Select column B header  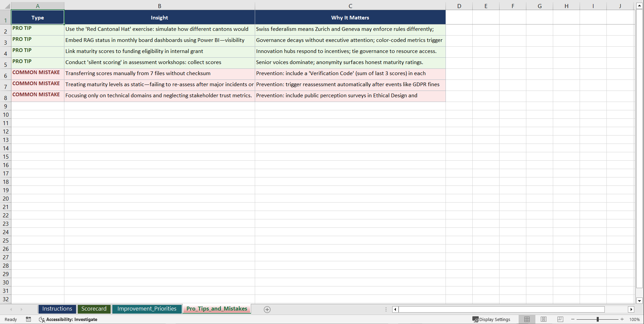click(x=159, y=6)
